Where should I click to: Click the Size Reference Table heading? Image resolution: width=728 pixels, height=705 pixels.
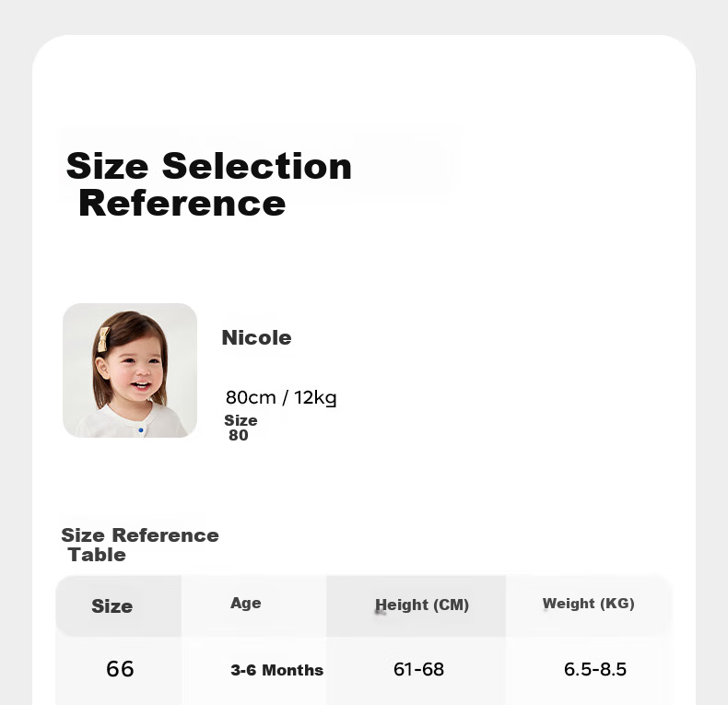[x=140, y=545]
